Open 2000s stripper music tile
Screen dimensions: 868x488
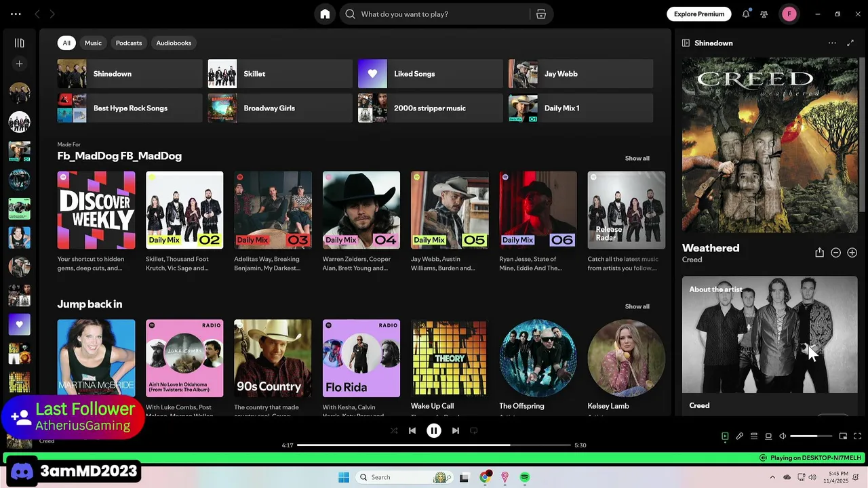431,108
